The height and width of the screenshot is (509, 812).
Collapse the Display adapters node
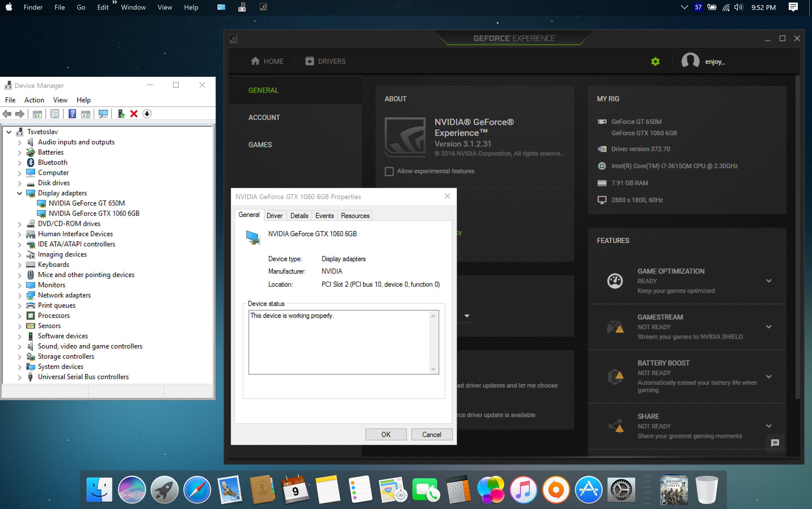tap(20, 193)
